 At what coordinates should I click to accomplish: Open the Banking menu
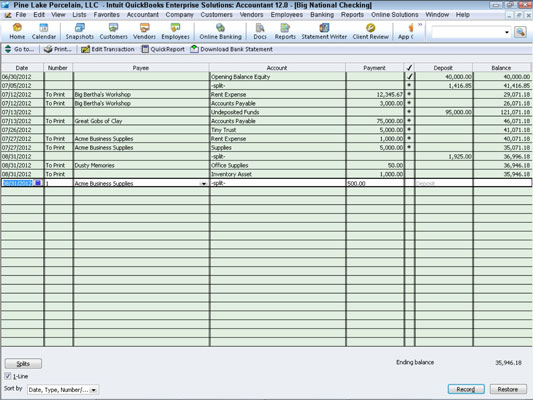[x=322, y=15]
